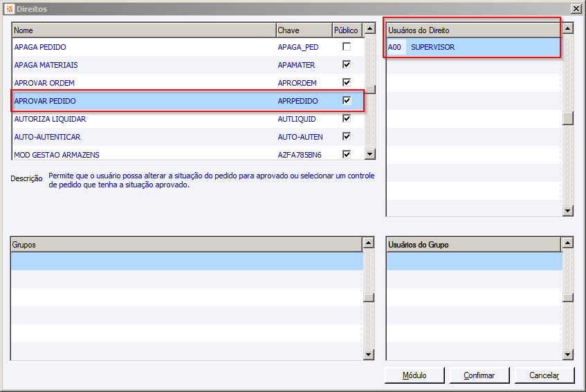586x392 pixels.
Task: Toggle Público checkbox for APAGA MATERIAIS
Action: (347, 64)
